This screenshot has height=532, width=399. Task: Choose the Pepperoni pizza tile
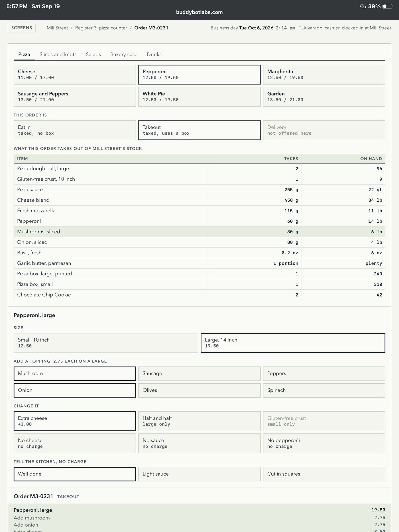click(199, 75)
